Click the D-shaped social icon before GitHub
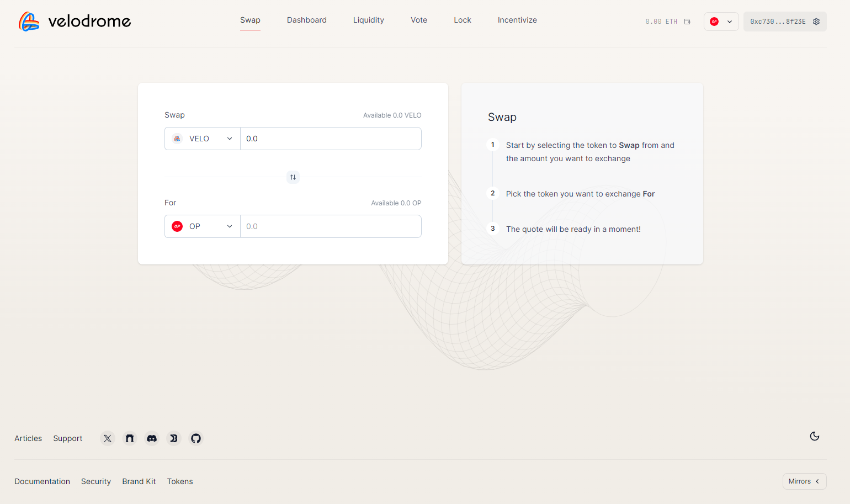 coord(174,438)
